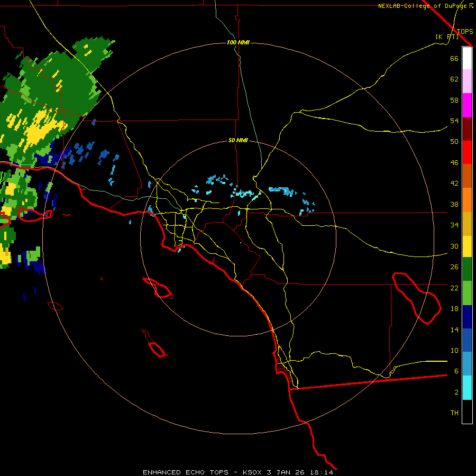This screenshot has width=476, height=476.
Task: Click the 34 legend value
Action: 454,225
